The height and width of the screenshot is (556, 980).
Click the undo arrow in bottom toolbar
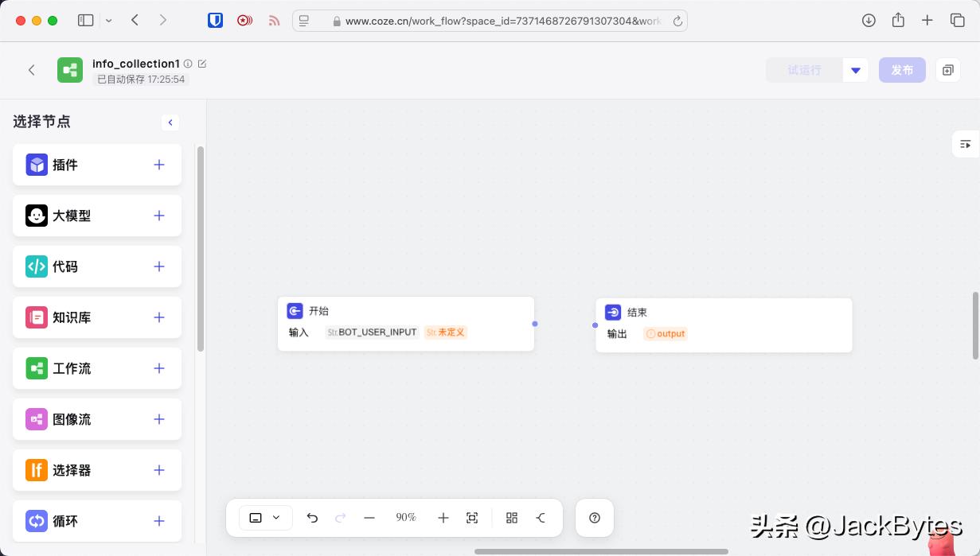click(312, 518)
